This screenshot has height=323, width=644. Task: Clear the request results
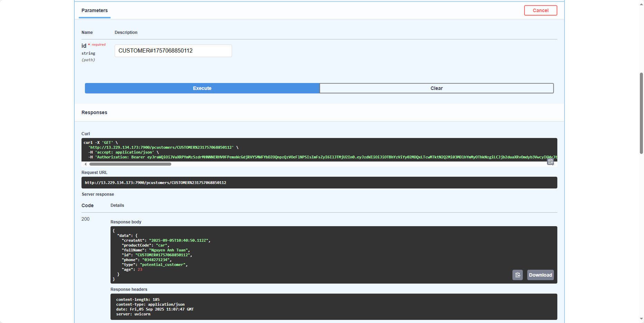(x=436, y=88)
